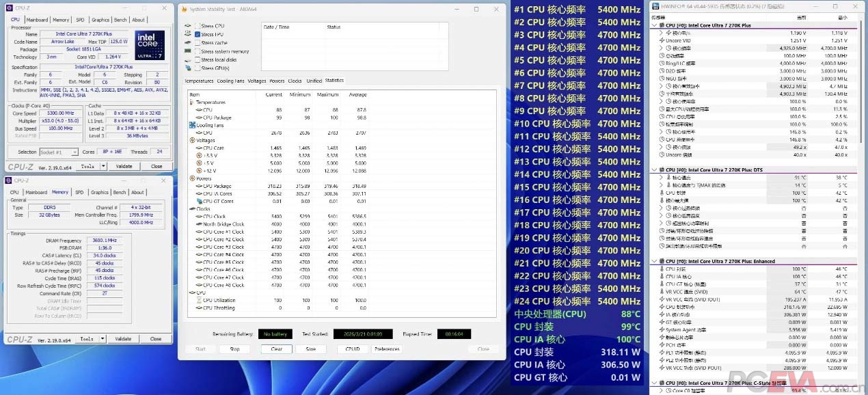Click Validate in the CPU-Z processor window
This screenshot has height=395, width=868.
click(124, 166)
